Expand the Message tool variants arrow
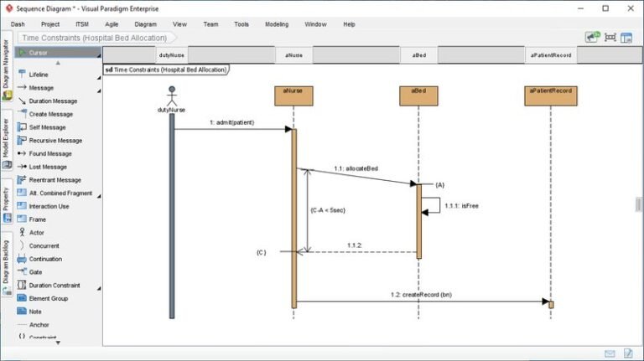Viewport: 644px width, 361px height. [99, 90]
